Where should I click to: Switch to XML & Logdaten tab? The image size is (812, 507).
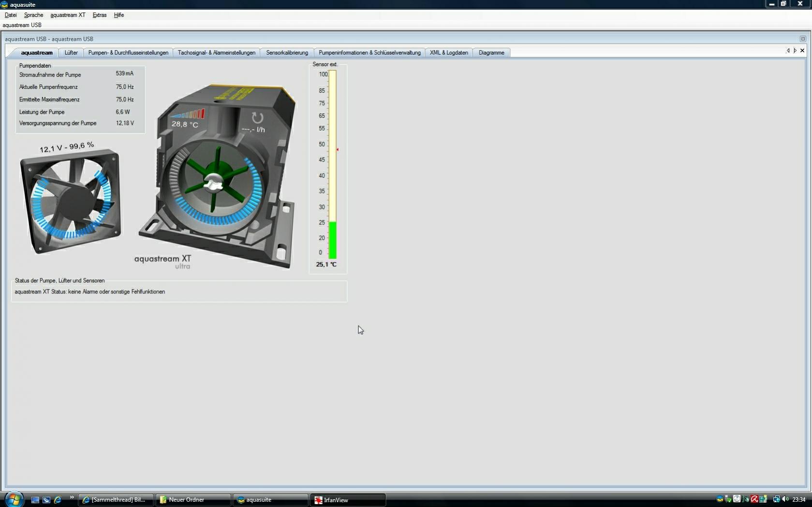tap(449, 53)
